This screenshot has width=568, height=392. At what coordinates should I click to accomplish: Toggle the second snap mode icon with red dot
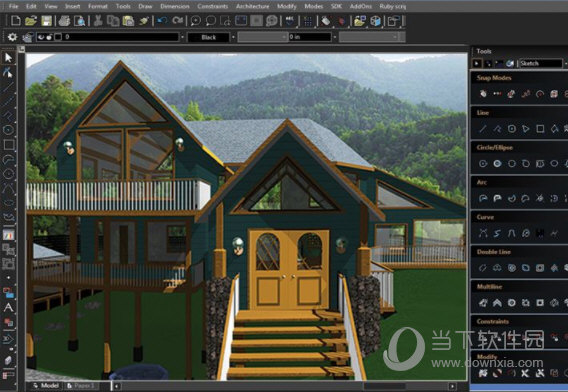click(497, 94)
